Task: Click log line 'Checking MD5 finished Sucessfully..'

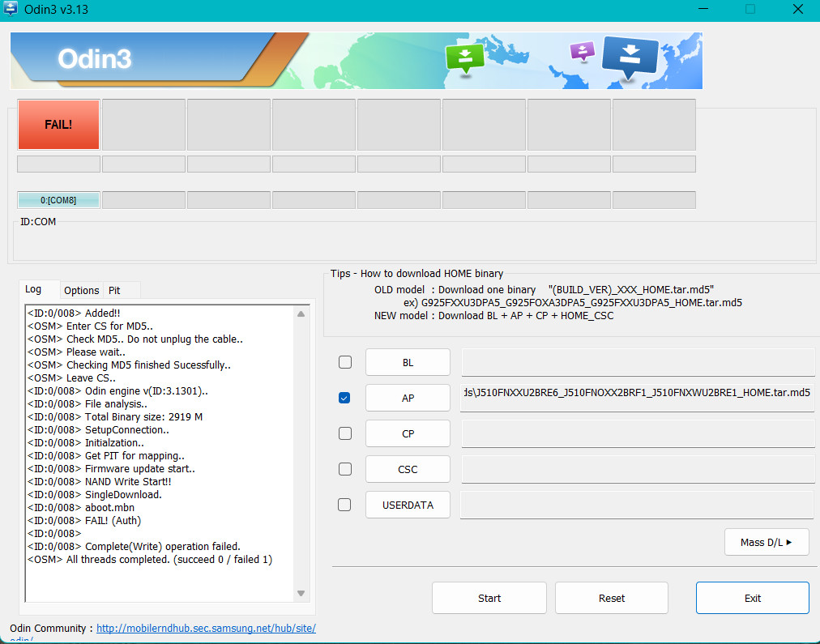Action: coord(129,365)
